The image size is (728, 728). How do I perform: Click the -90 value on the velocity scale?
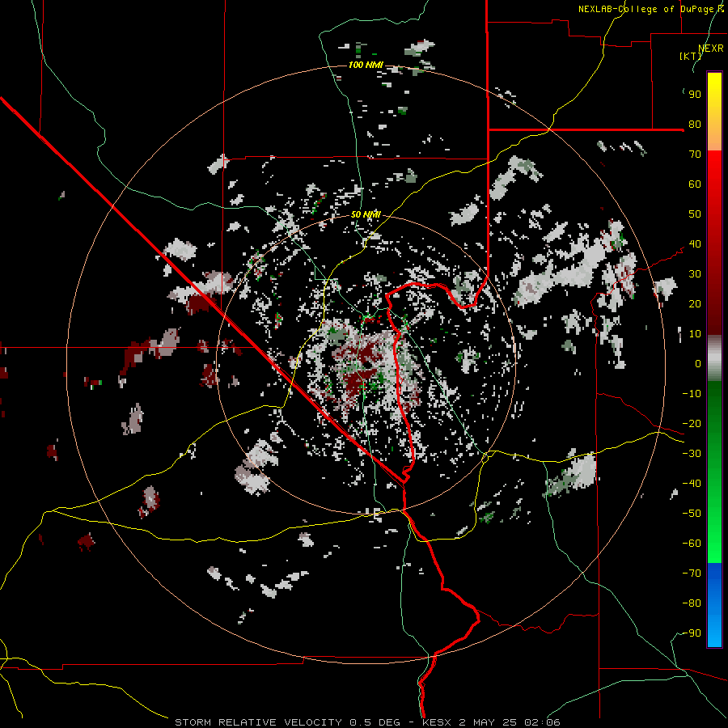click(692, 633)
